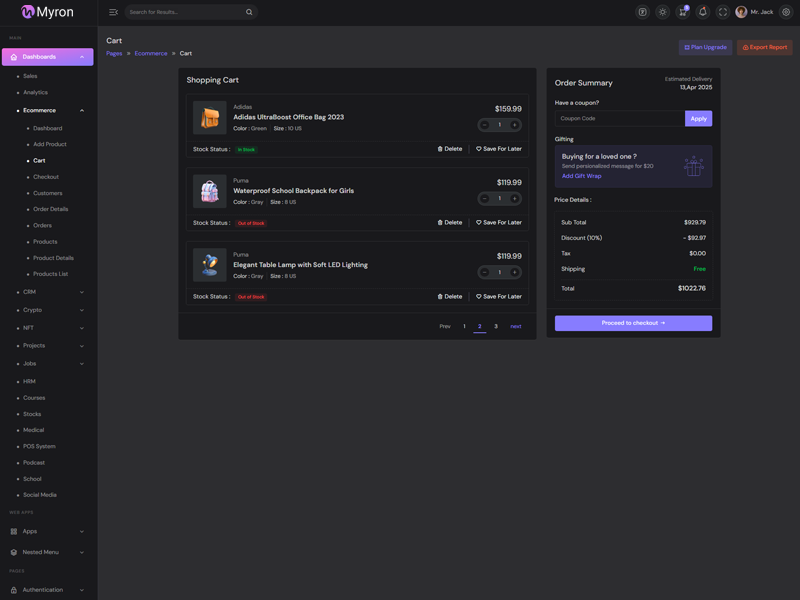The image size is (800, 600).
Task: Click the Add Gift Wrap link
Action: tap(581, 176)
